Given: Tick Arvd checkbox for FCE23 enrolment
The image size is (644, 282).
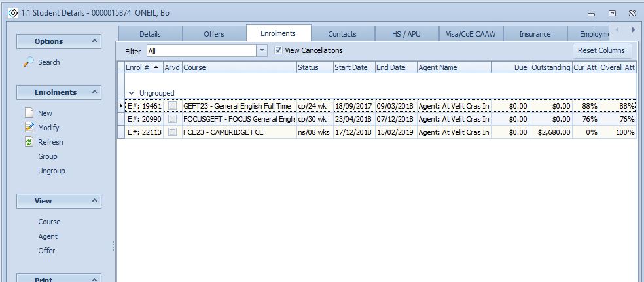Looking at the screenshot, I should (172, 132).
